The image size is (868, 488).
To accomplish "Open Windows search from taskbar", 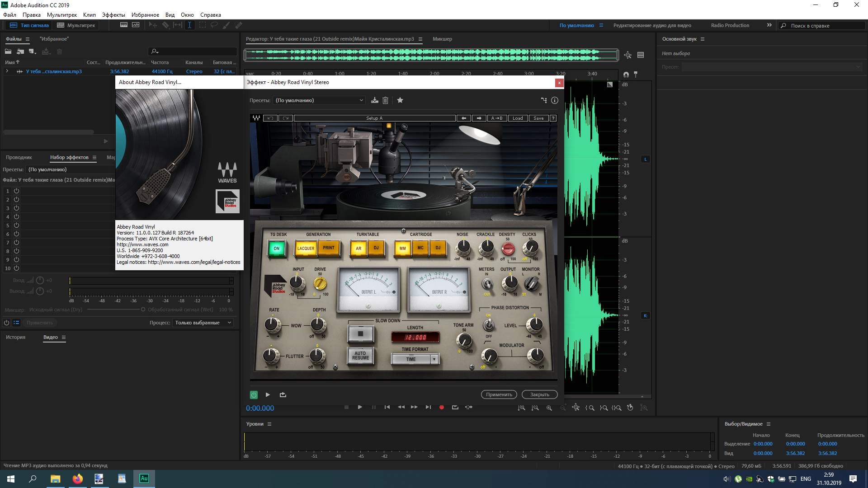I will [33, 479].
